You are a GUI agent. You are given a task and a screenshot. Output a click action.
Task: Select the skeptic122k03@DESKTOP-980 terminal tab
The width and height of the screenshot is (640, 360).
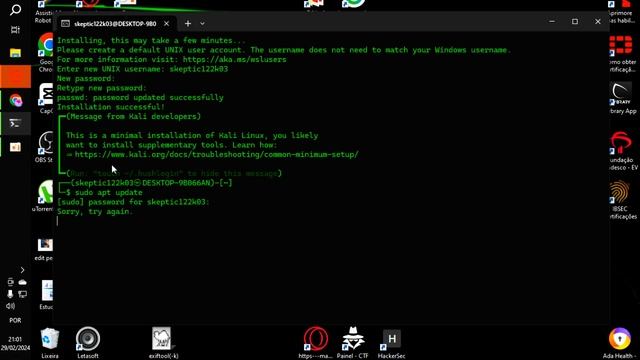pos(115,24)
